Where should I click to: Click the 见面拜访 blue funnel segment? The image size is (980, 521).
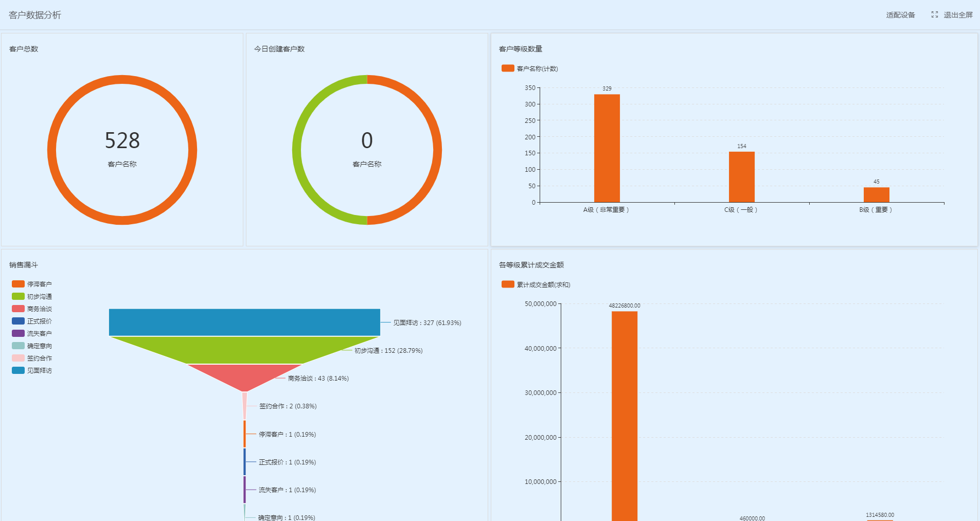click(x=244, y=322)
